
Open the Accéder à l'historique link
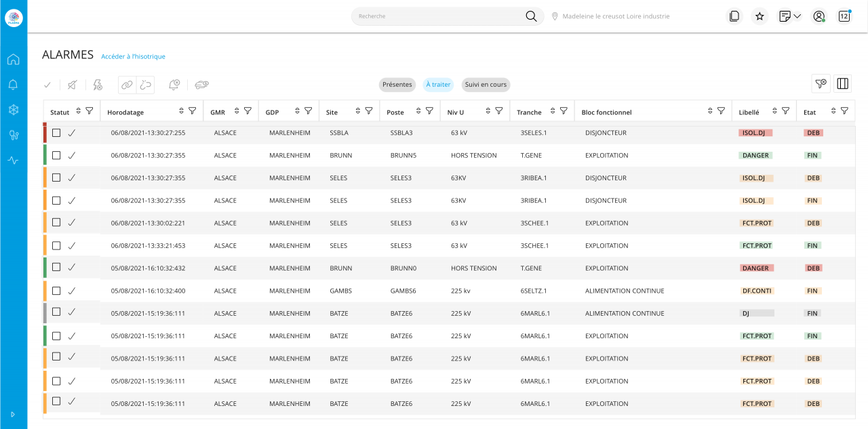[x=133, y=57]
